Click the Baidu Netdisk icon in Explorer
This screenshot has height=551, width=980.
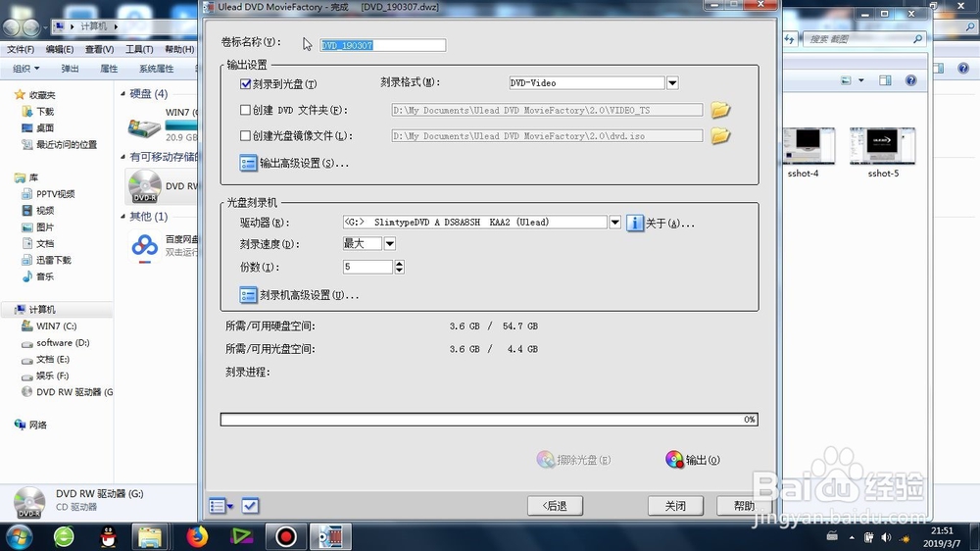tap(144, 246)
